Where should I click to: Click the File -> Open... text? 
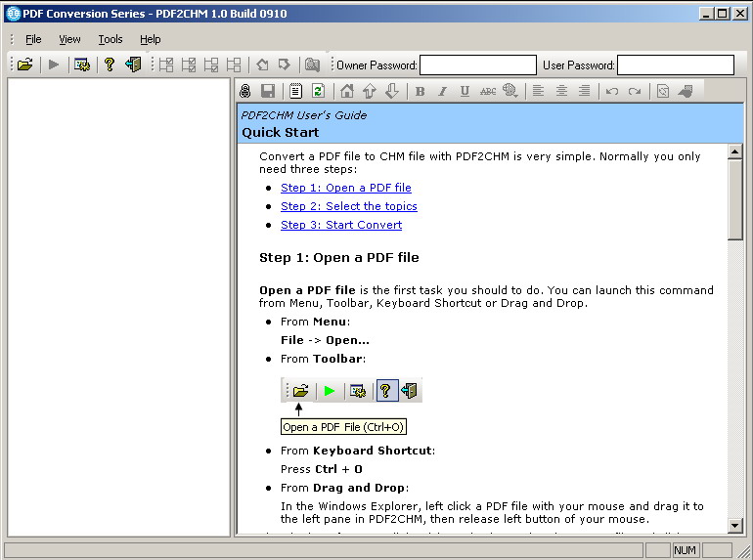pos(325,340)
